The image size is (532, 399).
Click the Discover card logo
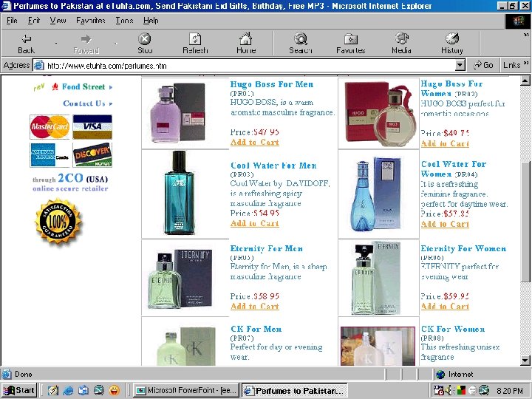(92, 155)
